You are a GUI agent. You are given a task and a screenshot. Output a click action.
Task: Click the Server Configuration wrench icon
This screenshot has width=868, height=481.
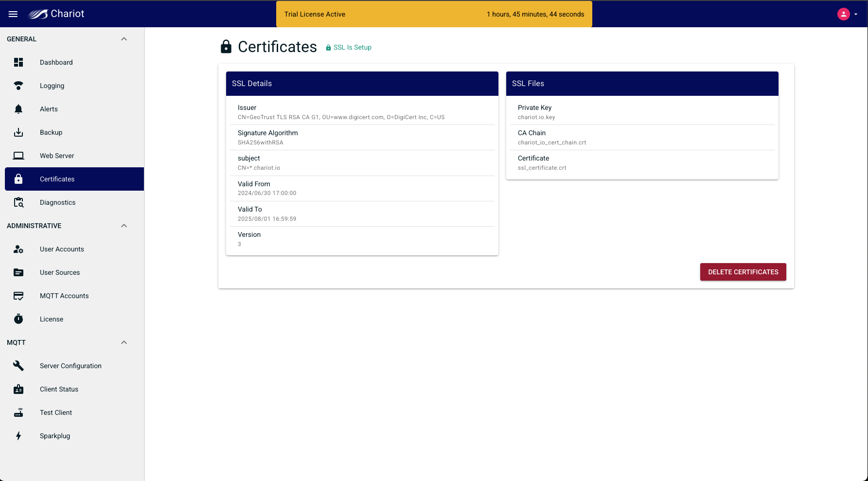18,366
